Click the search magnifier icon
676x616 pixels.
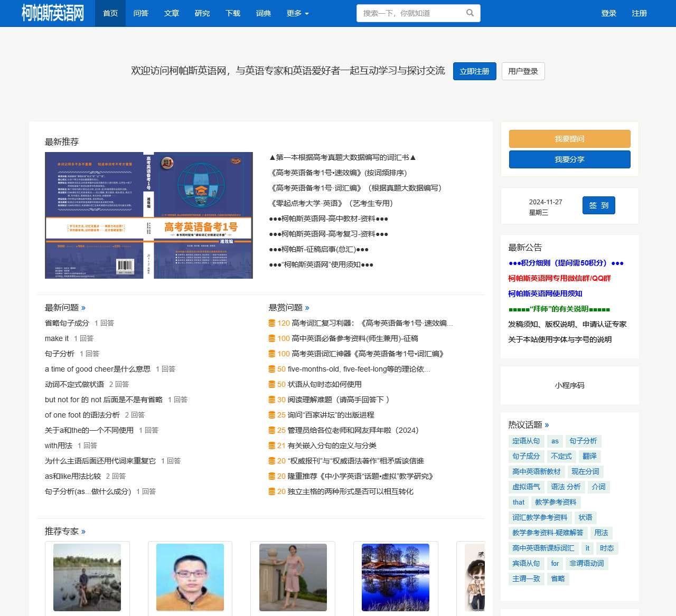470,13
